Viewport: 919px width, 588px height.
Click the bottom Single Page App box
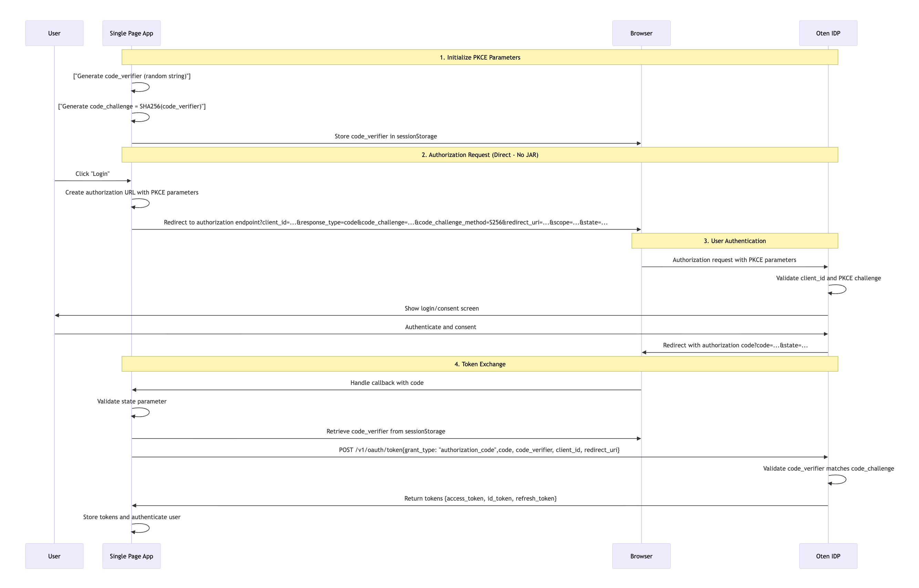tap(131, 556)
